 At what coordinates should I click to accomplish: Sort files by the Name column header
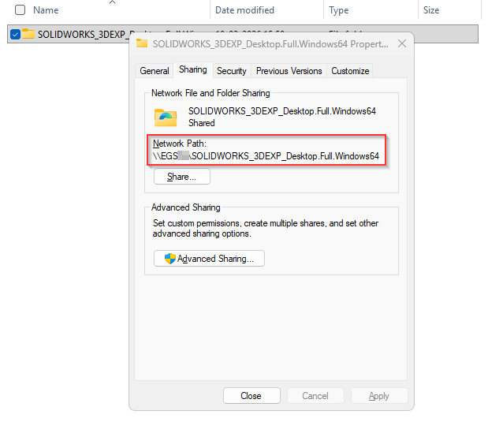click(x=46, y=10)
